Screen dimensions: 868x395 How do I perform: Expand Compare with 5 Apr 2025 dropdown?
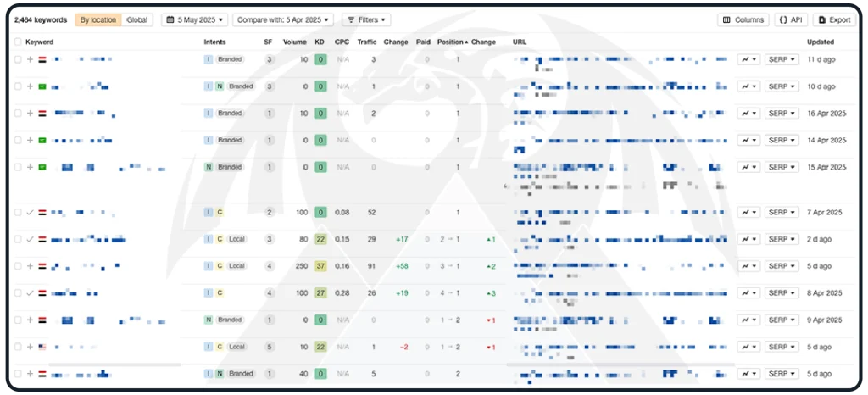[x=284, y=19]
